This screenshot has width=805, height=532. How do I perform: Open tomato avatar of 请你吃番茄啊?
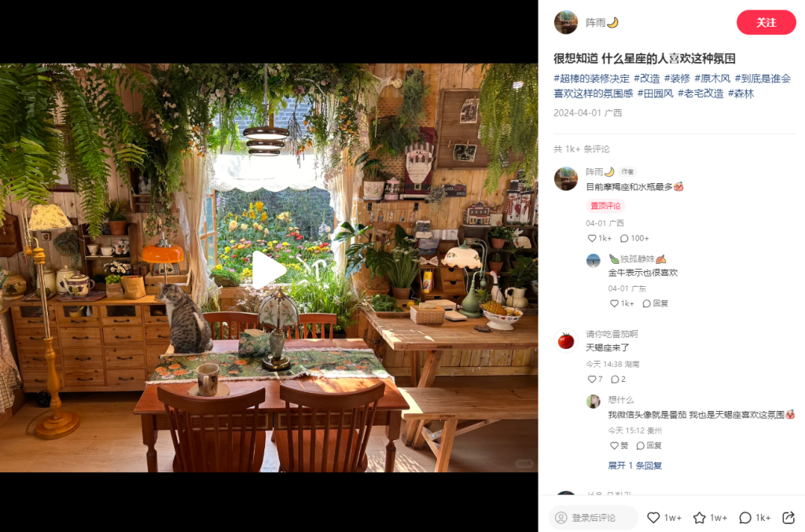click(x=566, y=341)
